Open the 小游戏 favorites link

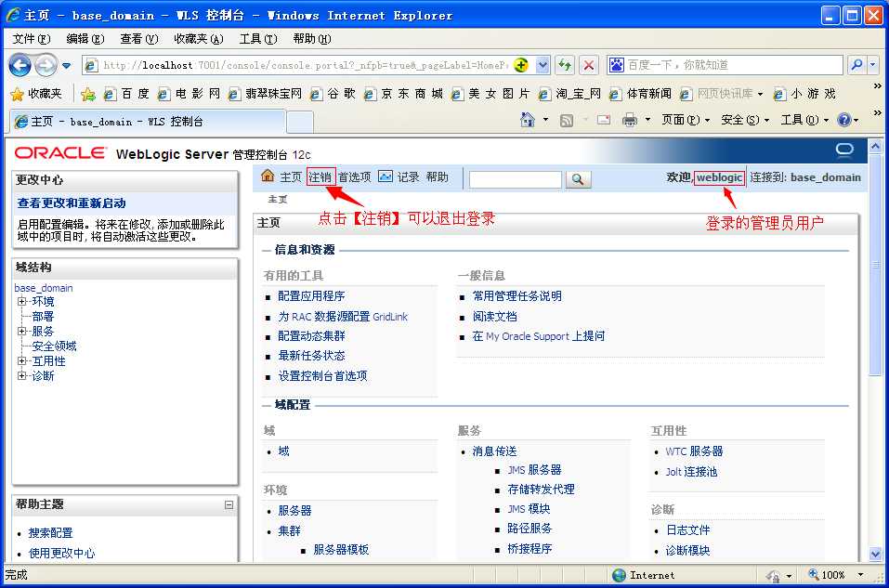804,94
